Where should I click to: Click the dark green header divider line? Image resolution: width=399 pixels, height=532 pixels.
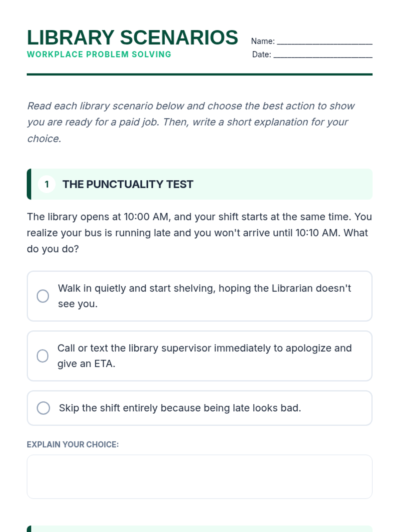point(199,74)
